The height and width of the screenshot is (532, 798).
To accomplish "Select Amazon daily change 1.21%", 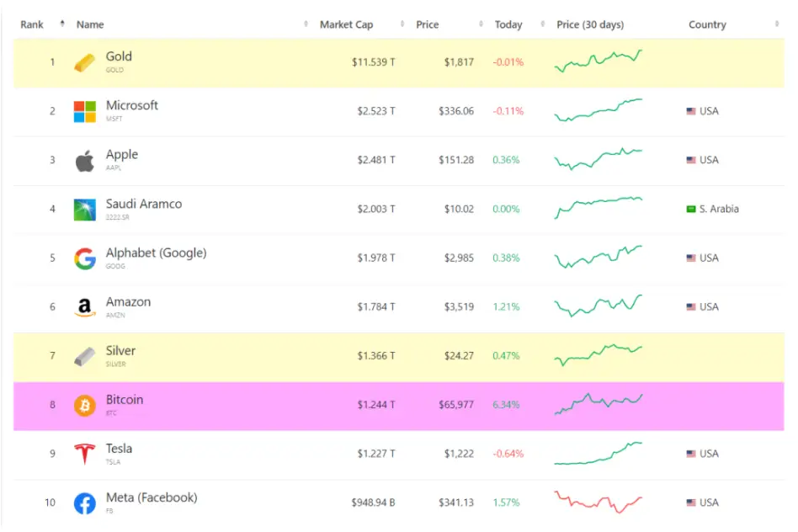I will 506,307.
